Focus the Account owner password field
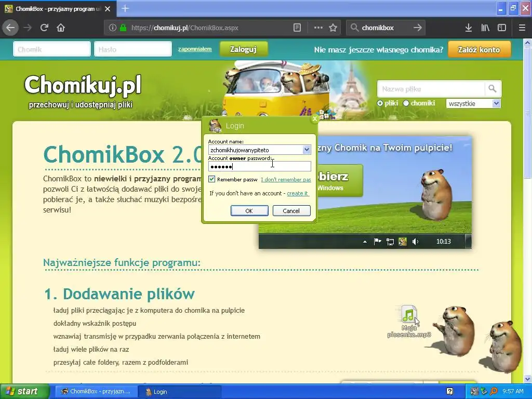The width and height of the screenshot is (532, 399). (260, 166)
